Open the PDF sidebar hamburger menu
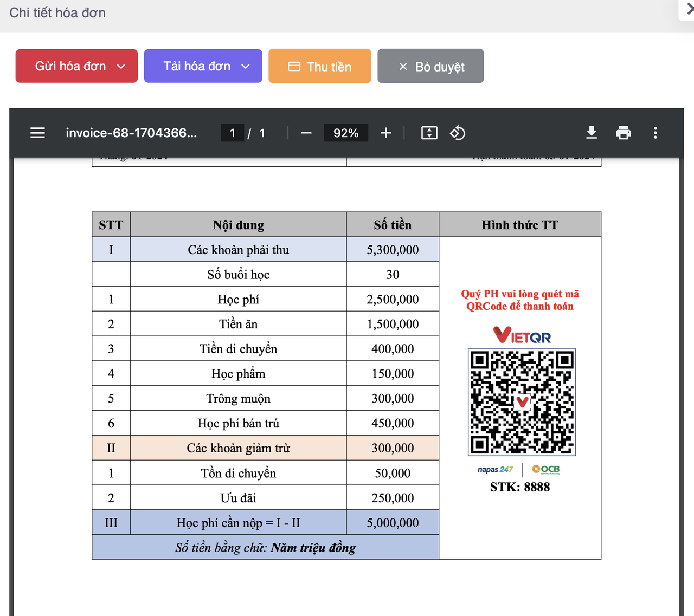 pos(37,133)
